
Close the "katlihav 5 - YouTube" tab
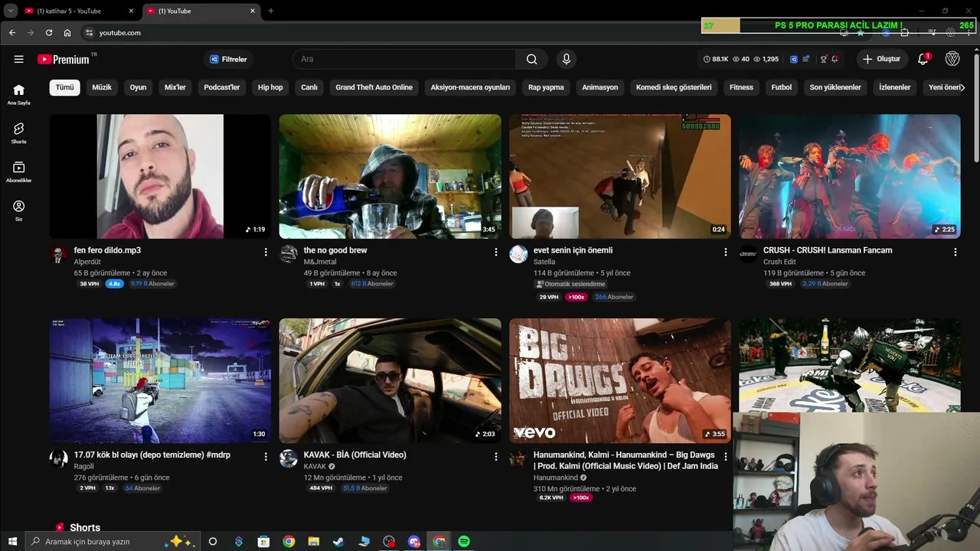[x=130, y=11]
